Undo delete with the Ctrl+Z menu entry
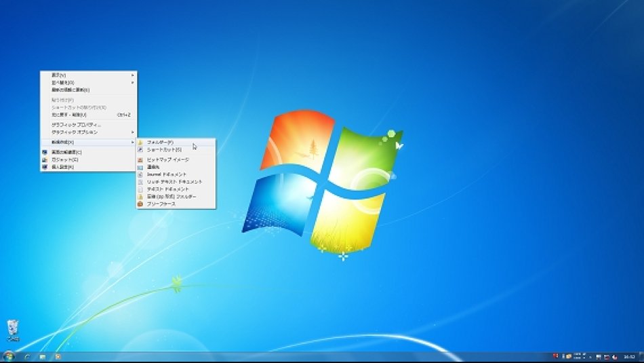644x363 pixels. coord(88,115)
